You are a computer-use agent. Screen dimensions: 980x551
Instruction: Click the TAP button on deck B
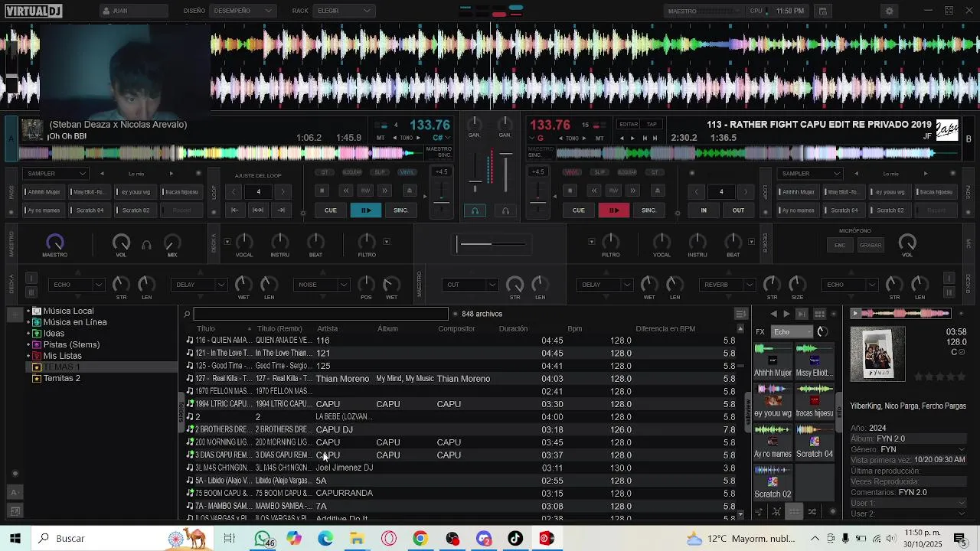(x=652, y=125)
